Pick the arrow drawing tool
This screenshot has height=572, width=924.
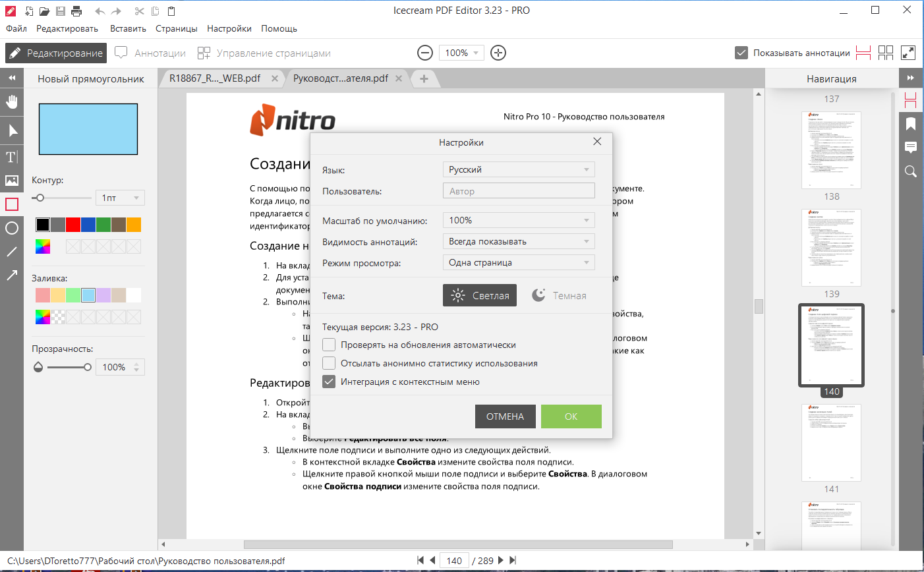click(x=12, y=275)
